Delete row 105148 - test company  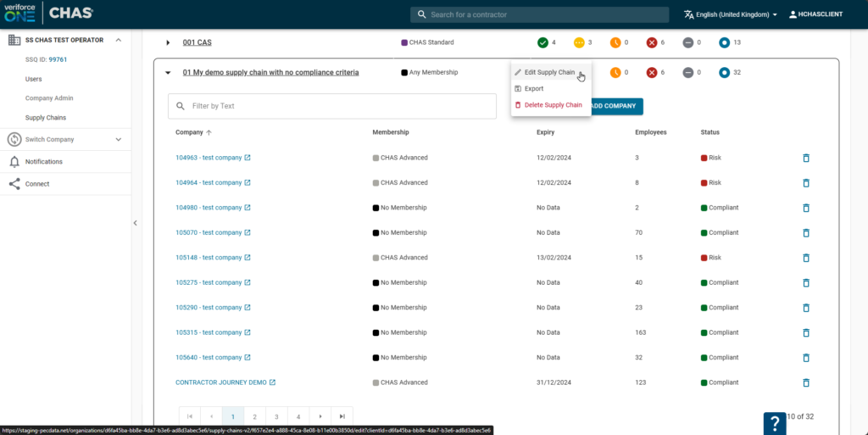click(x=806, y=258)
